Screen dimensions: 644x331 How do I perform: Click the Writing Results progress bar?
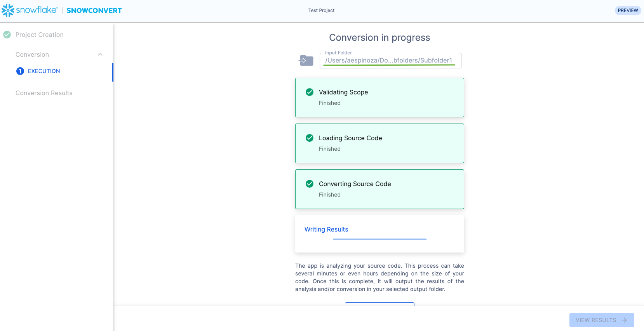click(x=379, y=239)
